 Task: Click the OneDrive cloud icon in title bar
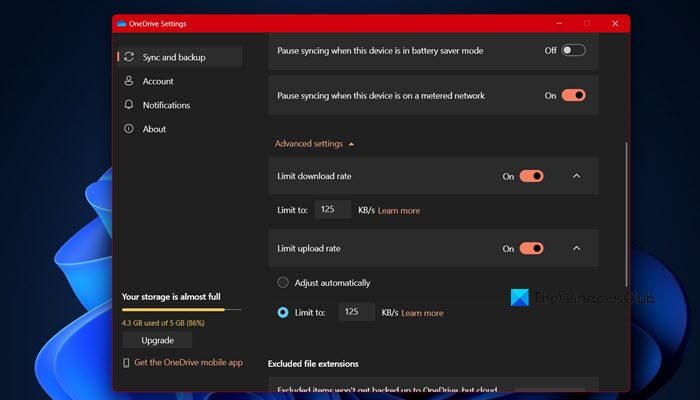click(121, 24)
